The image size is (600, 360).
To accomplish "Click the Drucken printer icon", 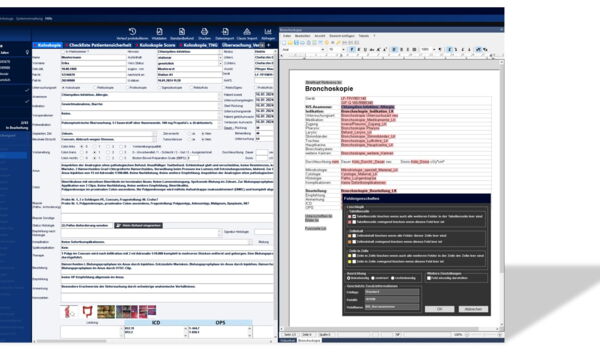I will click(x=204, y=32).
